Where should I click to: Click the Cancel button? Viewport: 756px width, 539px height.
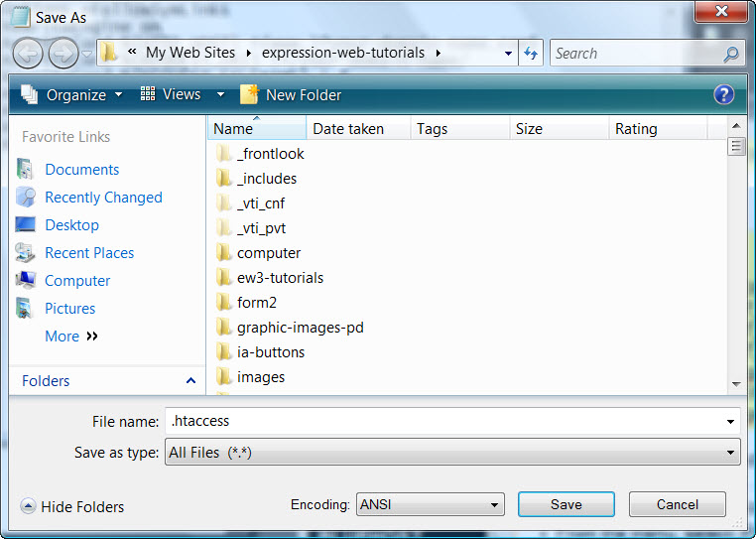677,504
